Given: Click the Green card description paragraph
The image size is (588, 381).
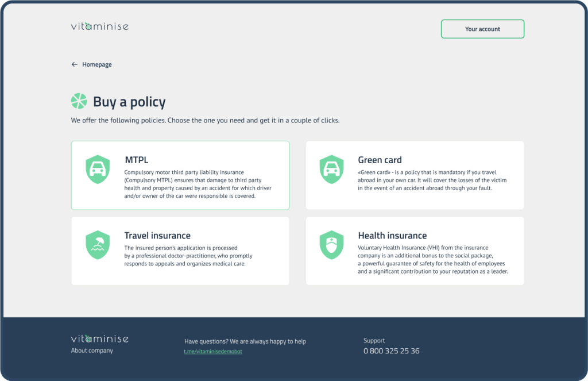Looking at the screenshot, I should pos(432,180).
